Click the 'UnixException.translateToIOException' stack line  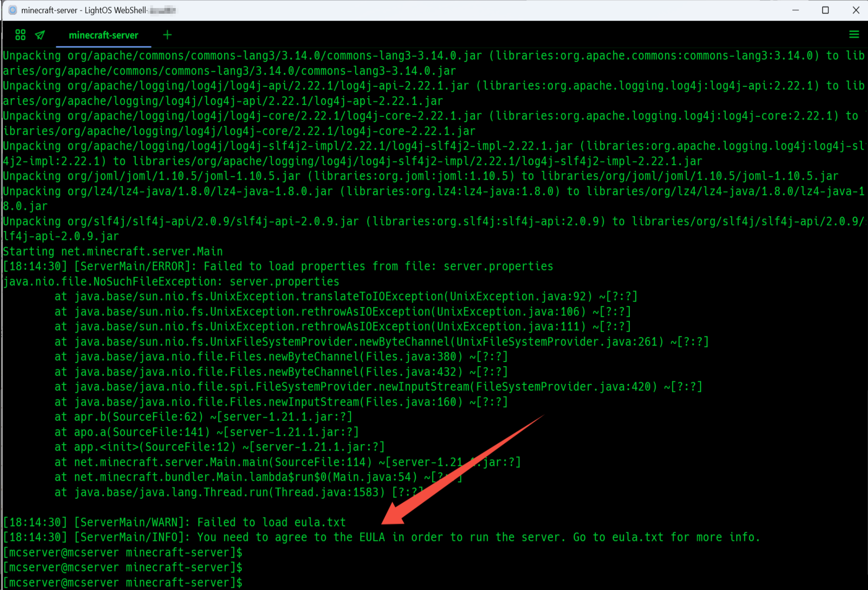346,297
